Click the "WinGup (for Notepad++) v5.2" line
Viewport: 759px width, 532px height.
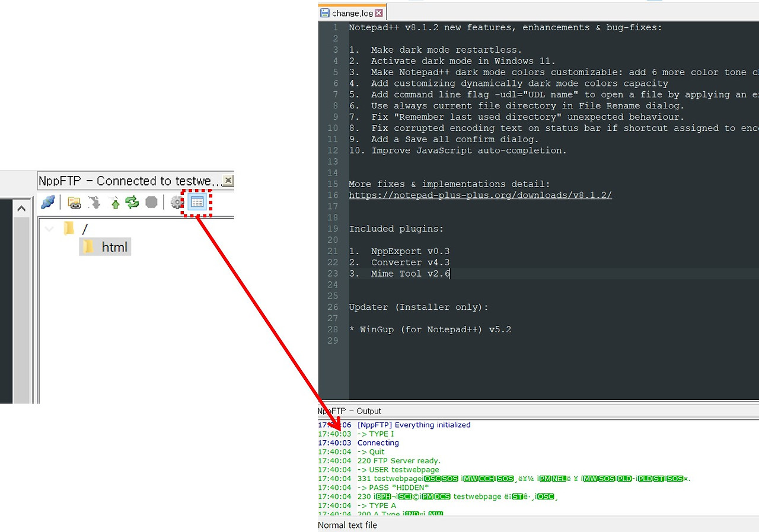430,330
